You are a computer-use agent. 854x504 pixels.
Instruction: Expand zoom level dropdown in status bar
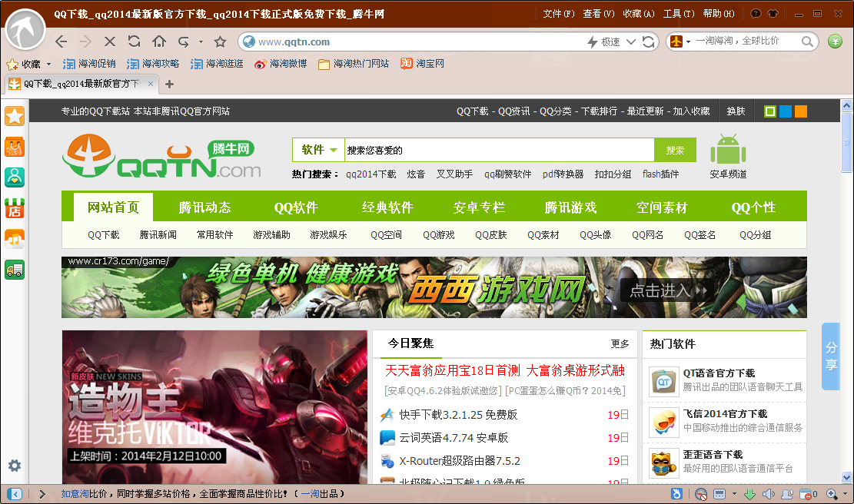coord(846,494)
